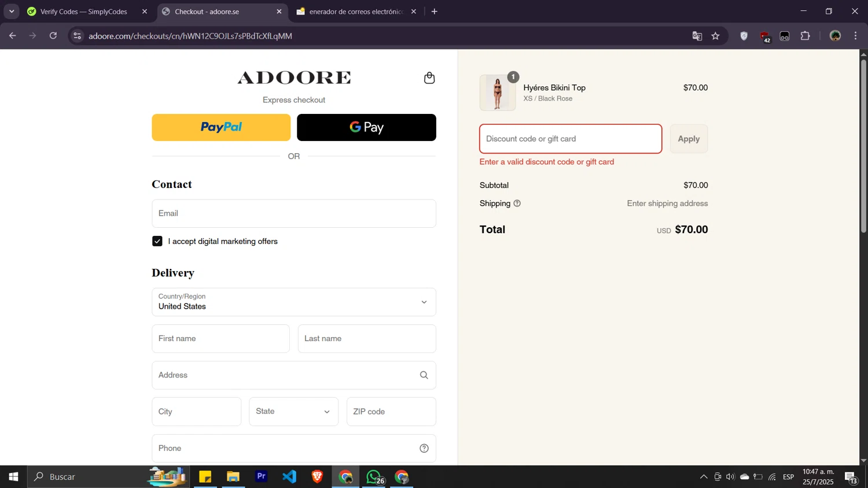The image size is (868, 488).
Task: Open the tab search dropdown arrow
Action: pyautogui.click(x=11, y=12)
